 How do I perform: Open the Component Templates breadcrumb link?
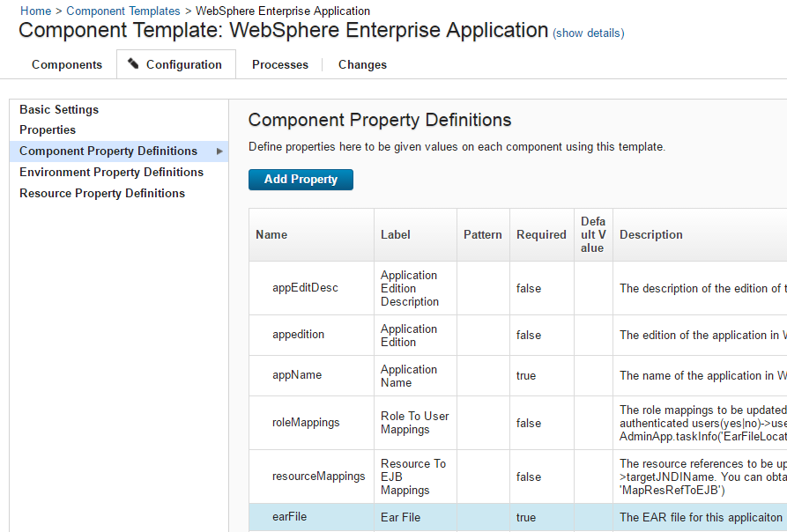[123, 11]
